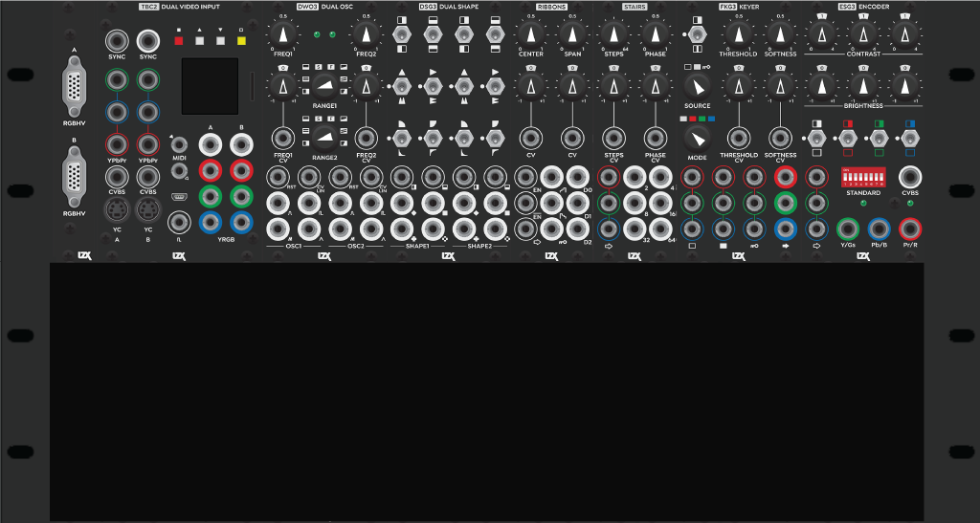The image size is (980, 523).
Task: Click the CVBS output jack on ESG3 Encoder
Action: pos(909,177)
